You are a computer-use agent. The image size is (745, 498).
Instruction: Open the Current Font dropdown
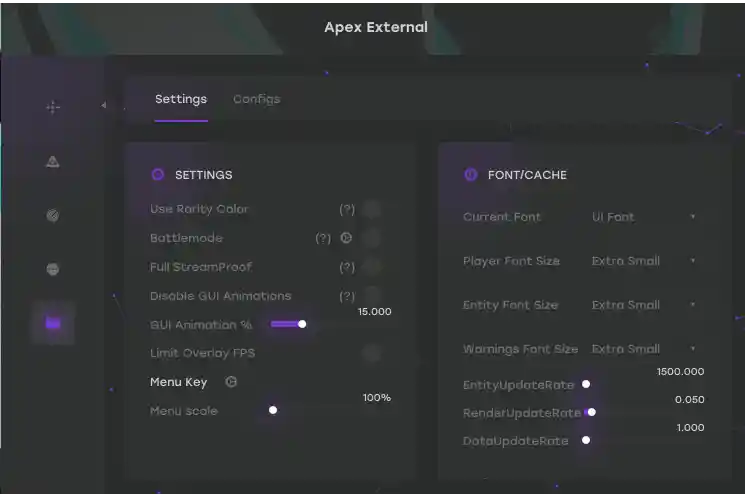(x=644, y=217)
